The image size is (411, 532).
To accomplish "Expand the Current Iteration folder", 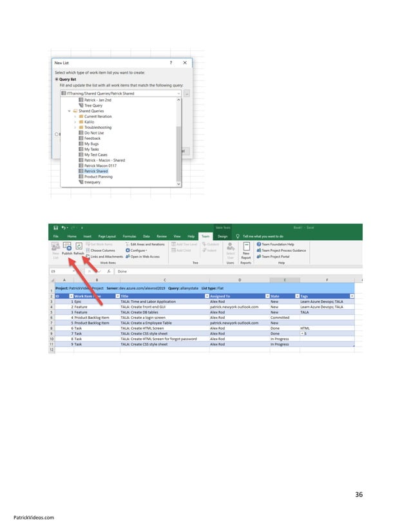I will click(75, 117).
